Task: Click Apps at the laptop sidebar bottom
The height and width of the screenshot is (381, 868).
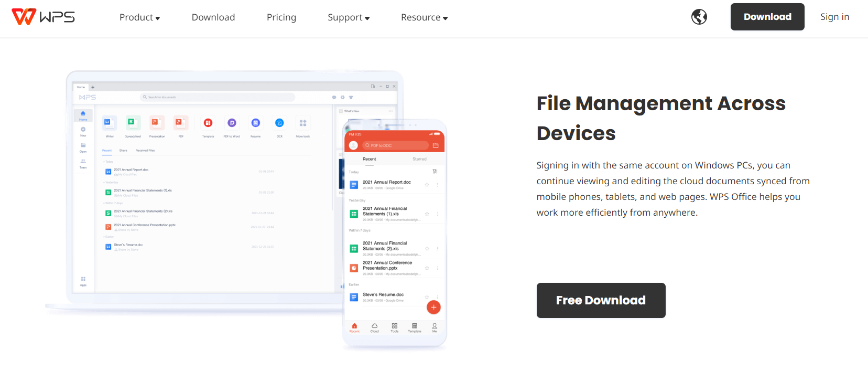Action: [83, 281]
